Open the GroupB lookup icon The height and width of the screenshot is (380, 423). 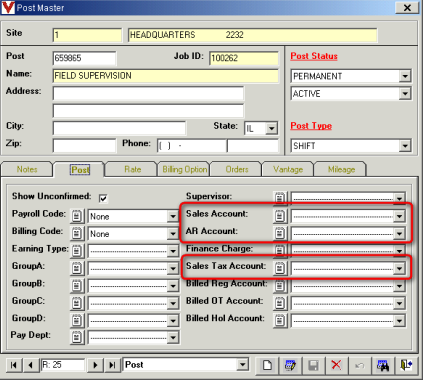tap(77, 286)
